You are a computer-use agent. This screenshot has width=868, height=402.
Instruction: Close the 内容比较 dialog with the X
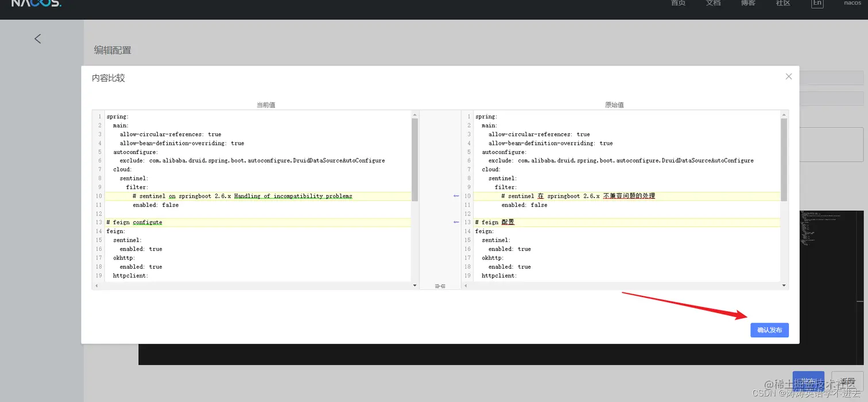tap(789, 76)
